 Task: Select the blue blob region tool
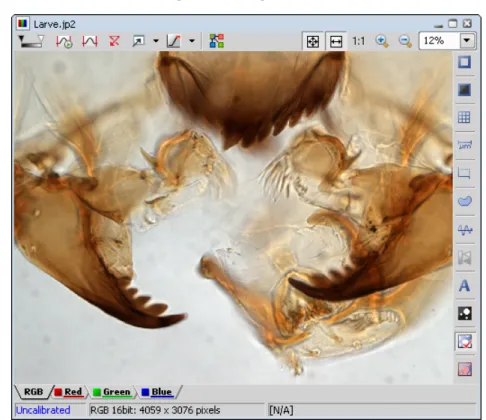(x=464, y=201)
